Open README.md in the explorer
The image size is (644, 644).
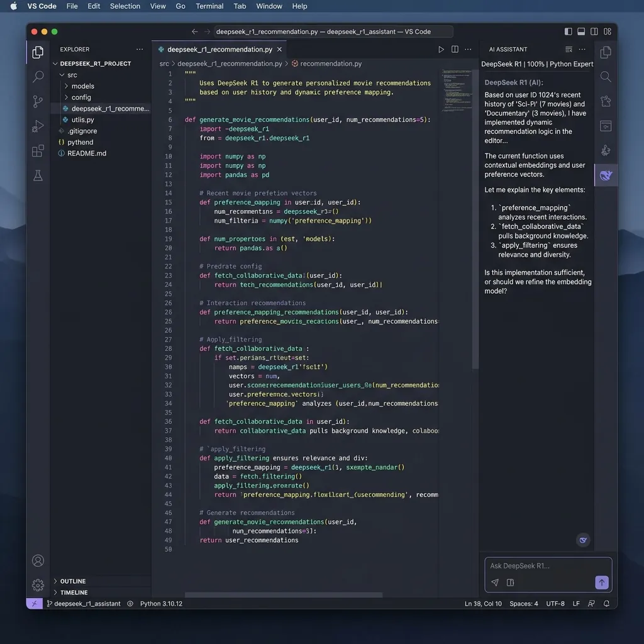pyautogui.click(x=87, y=153)
